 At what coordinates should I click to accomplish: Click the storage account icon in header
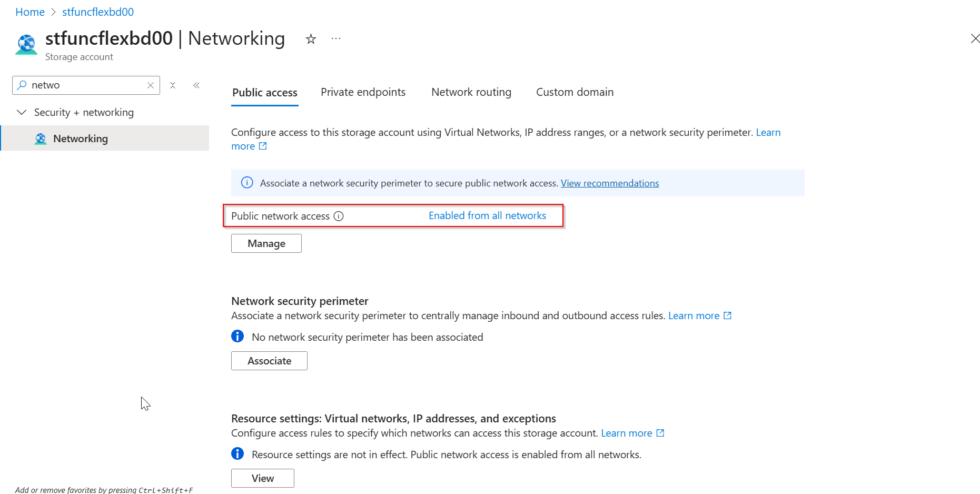pyautogui.click(x=26, y=45)
